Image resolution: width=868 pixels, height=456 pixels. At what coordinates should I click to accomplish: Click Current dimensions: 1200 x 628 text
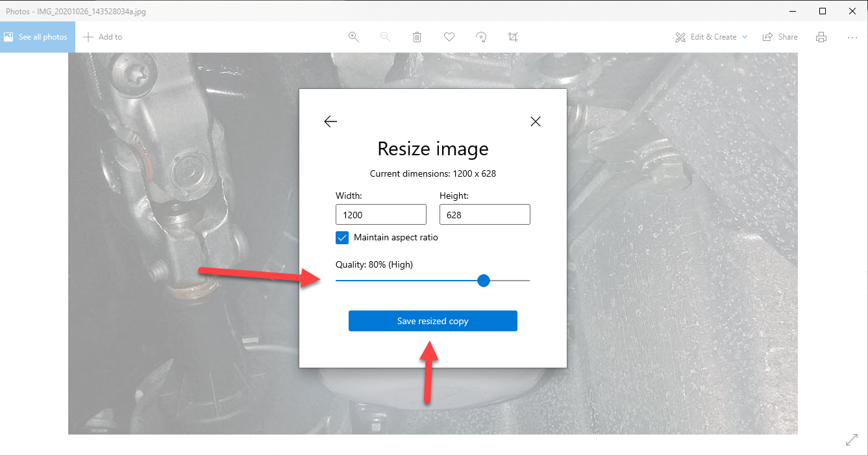[x=433, y=173]
